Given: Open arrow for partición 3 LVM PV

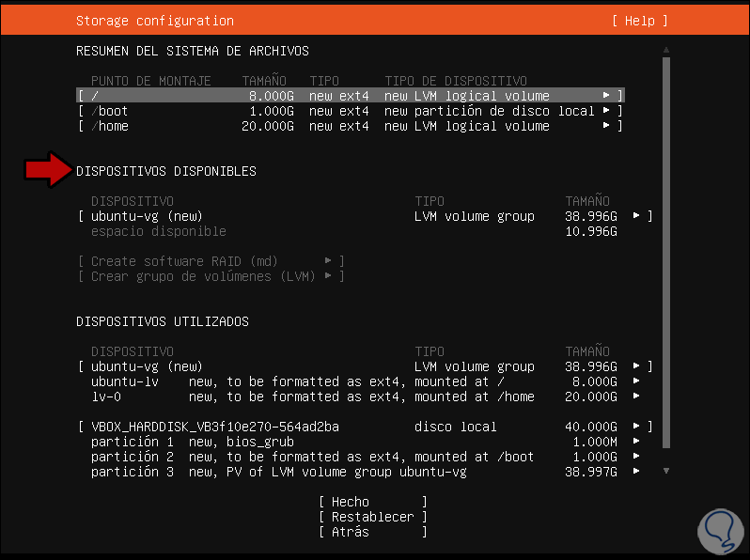Looking at the screenshot, I should [637, 472].
